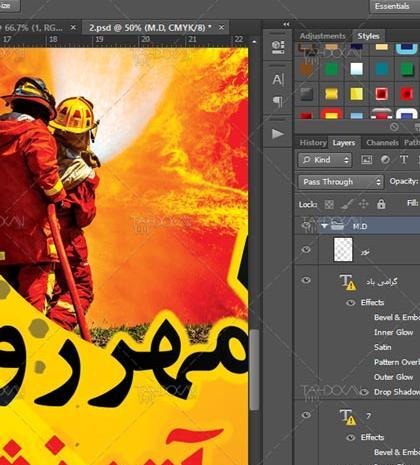The width and height of the screenshot is (420, 465).
Task: Open the Kind filter dropdown
Action: pos(325,160)
